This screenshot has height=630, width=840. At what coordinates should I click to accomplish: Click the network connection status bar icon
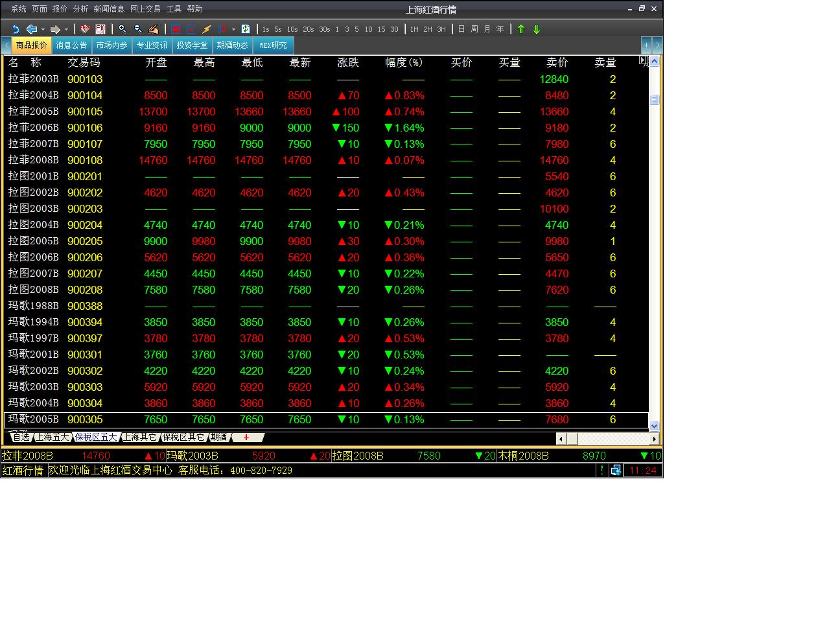(616, 470)
